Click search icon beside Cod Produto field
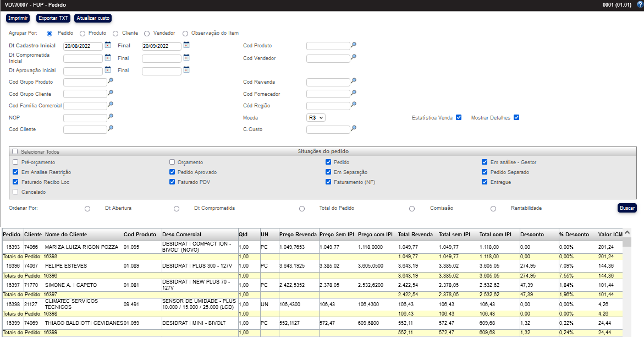The height and width of the screenshot is (337, 644). click(354, 45)
